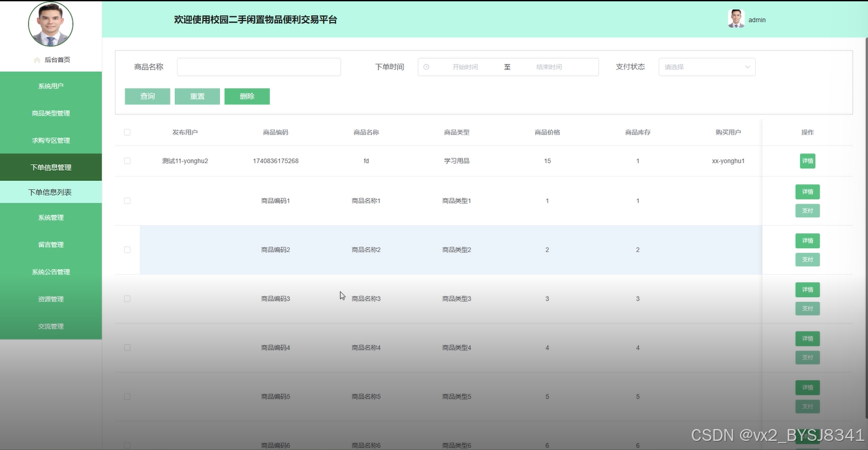Expand the 系统公告管理 menu
The image size is (868, 450).
click(x=51, y=272)
